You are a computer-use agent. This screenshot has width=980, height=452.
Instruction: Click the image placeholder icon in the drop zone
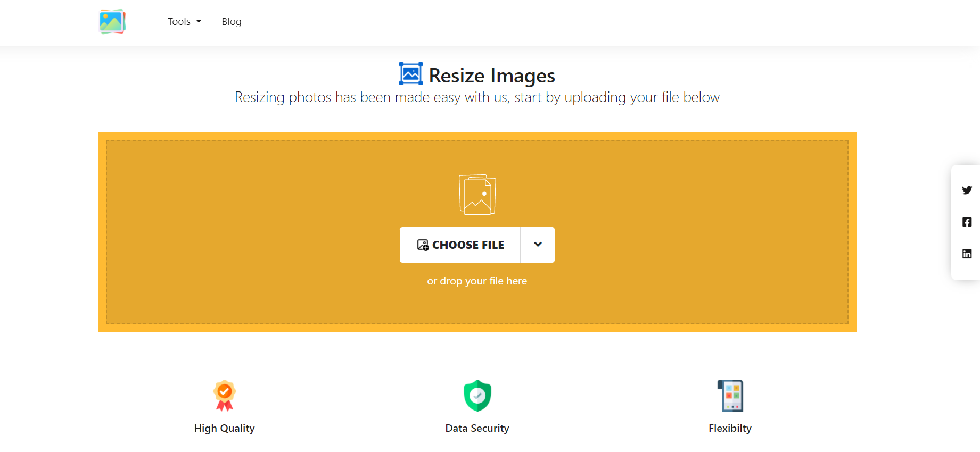[477, 195]
